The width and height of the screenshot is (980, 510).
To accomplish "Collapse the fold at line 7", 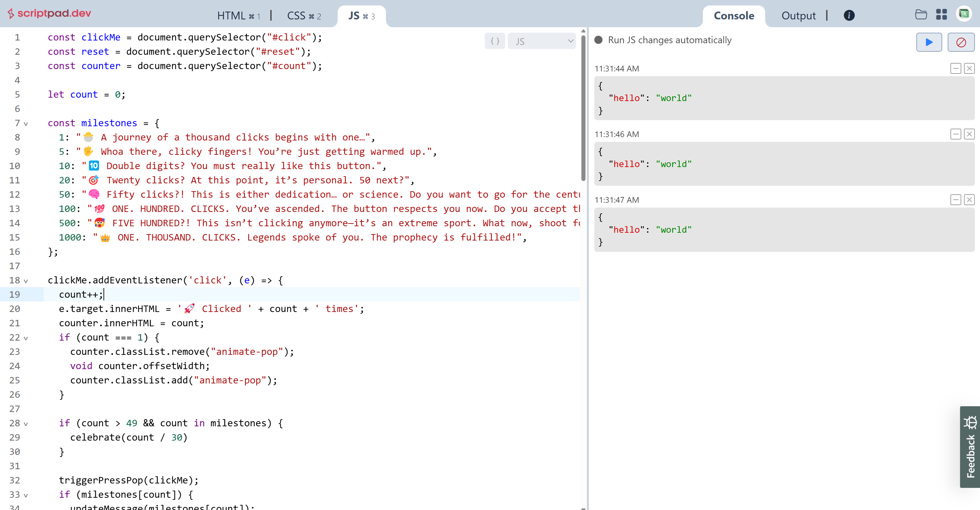I will pyautogui.click(x=26, y=124).
